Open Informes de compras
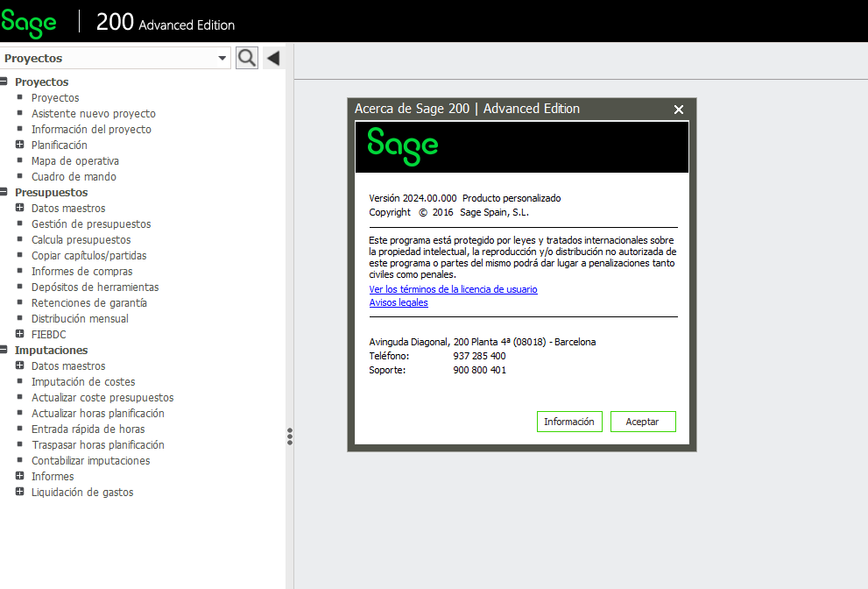The height and width of the screenshot is (589, 868). tap(82, 272)
